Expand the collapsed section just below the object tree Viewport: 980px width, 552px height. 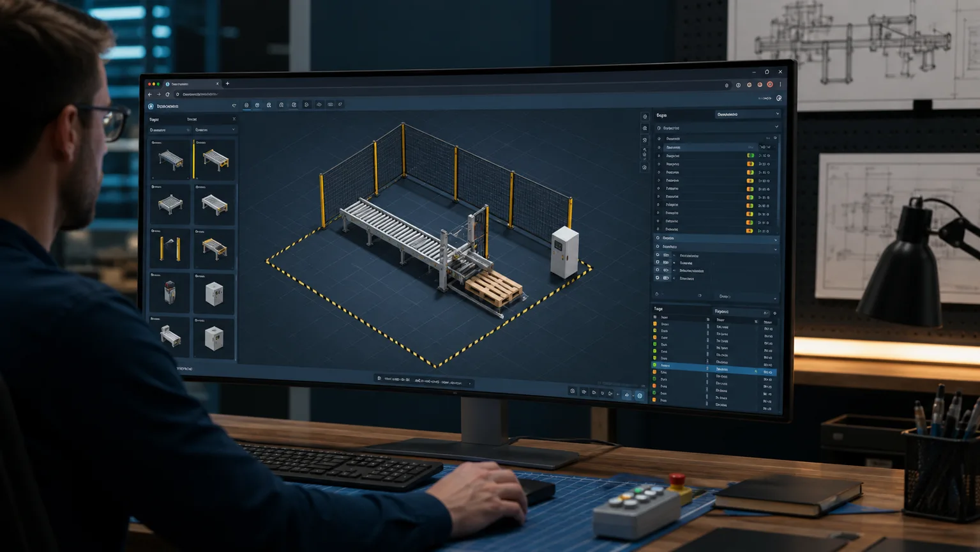716,238
